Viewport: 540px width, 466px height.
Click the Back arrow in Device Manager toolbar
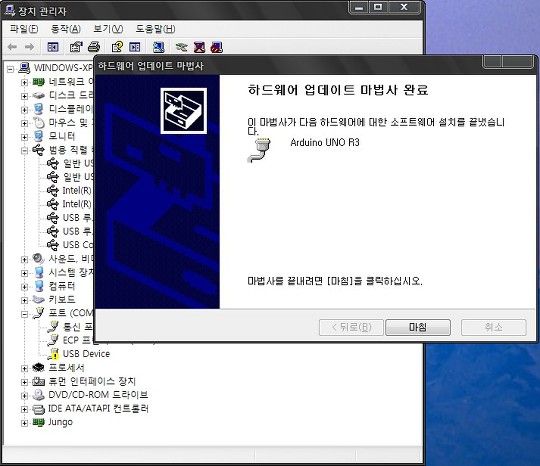coord(12,47)
